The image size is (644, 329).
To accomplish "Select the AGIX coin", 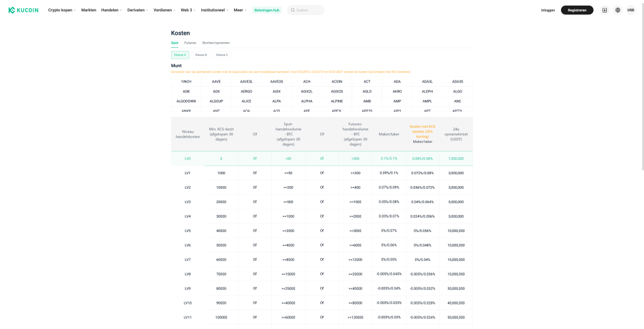I will pos(277,91).
